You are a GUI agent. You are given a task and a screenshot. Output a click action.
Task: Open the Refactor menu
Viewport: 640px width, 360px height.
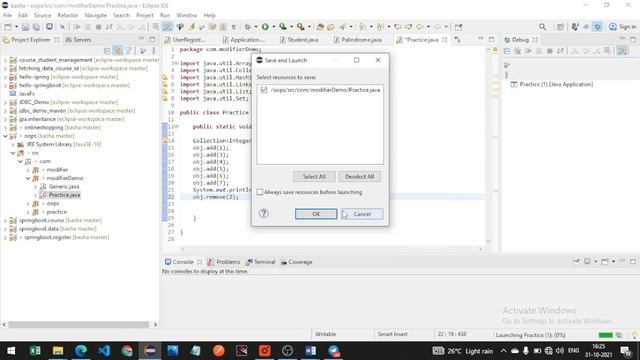coord(68,15)
